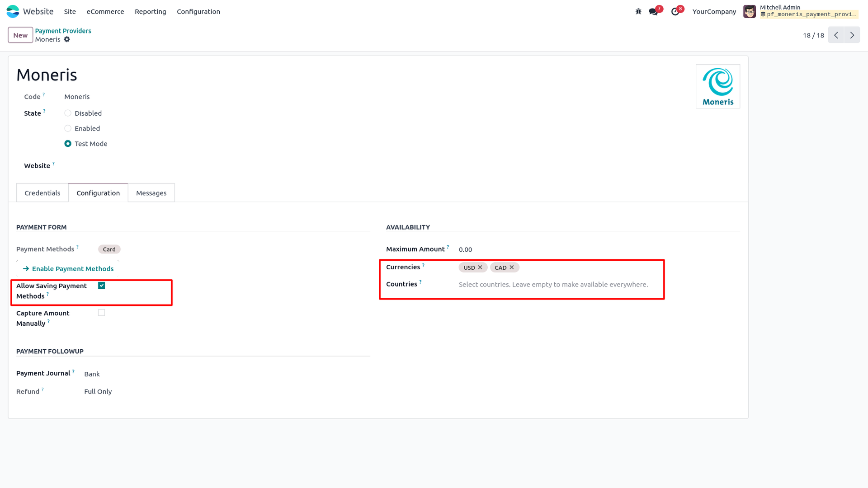
Task: Click the Countries selection field
Action: tap(599, 285)
